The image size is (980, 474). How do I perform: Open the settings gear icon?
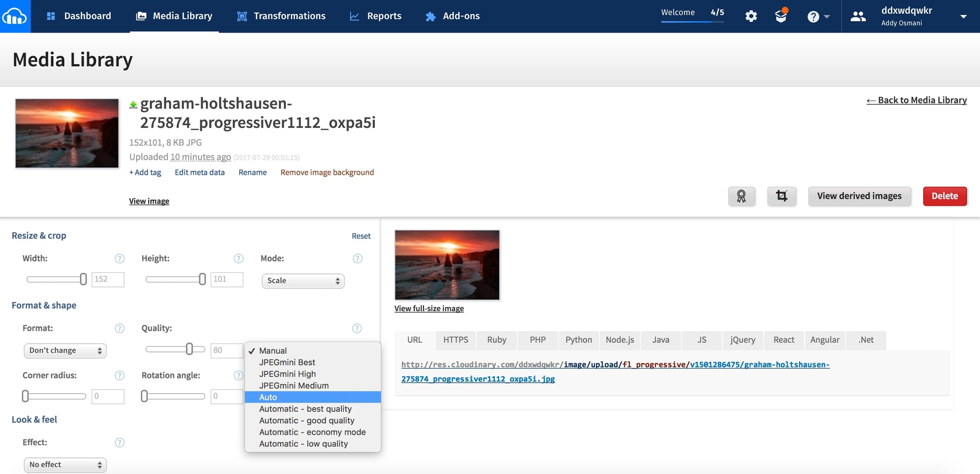click(x=751, y=16)
